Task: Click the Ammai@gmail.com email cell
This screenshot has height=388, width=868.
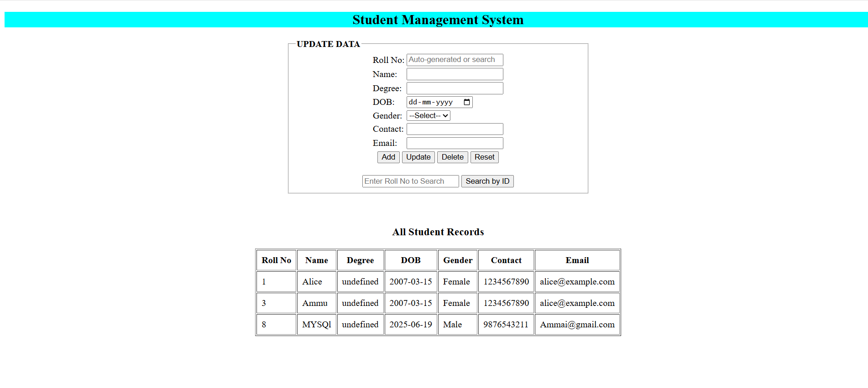Action: [577, 325]
